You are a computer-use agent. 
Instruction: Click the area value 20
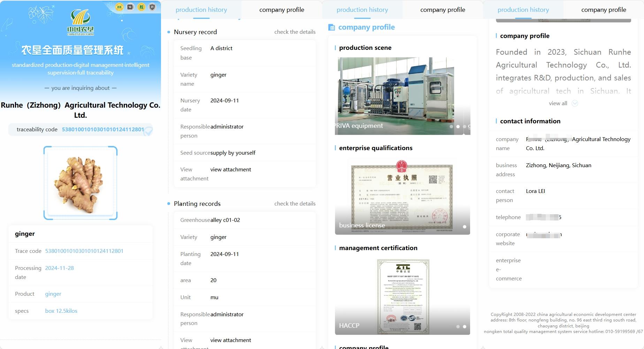click(213, 280)
